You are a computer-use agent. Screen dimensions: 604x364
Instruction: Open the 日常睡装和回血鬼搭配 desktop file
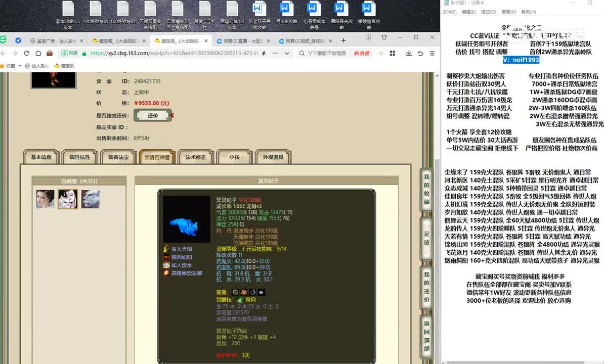click(178, 15)
